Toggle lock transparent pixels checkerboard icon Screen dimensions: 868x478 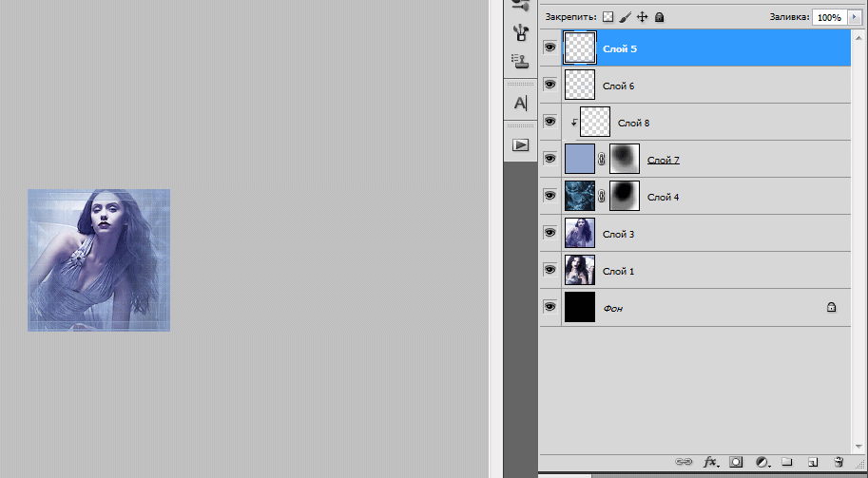(x=608, y=17)
